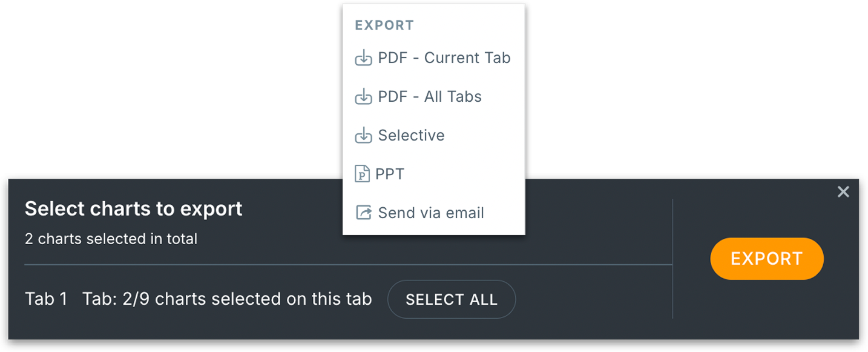
Task: Click the 2/9 charts selected on this tab text
Action: click(227, 299)
